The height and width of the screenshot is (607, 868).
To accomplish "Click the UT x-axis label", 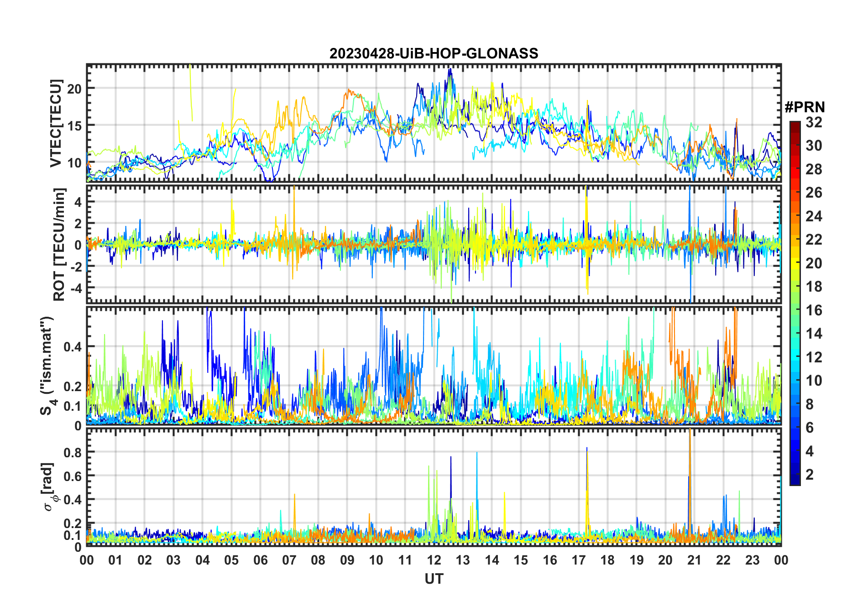I will tap(434, 579).
